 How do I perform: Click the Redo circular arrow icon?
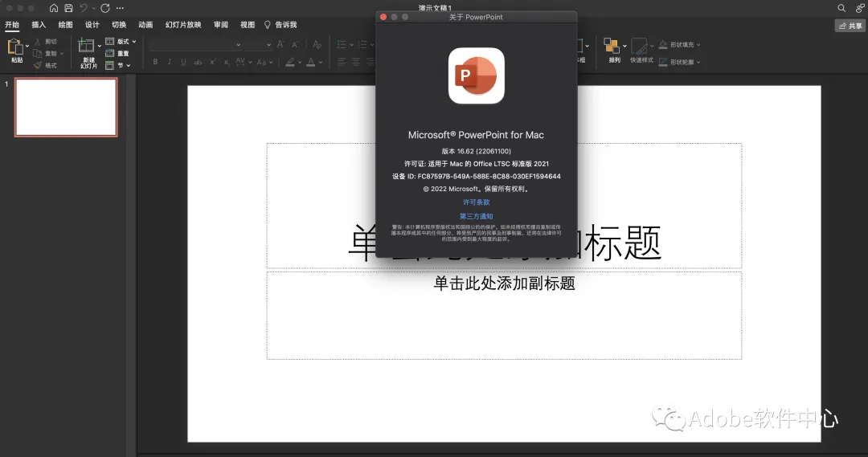[x=105, y=8]
